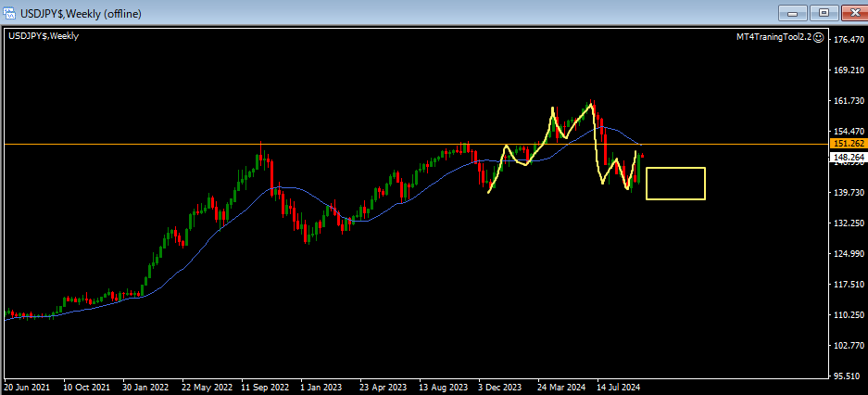Click the MT4TraningTool smiley face icon
Image resolution: width=868 pixels, height=395 pixels.
819,36
